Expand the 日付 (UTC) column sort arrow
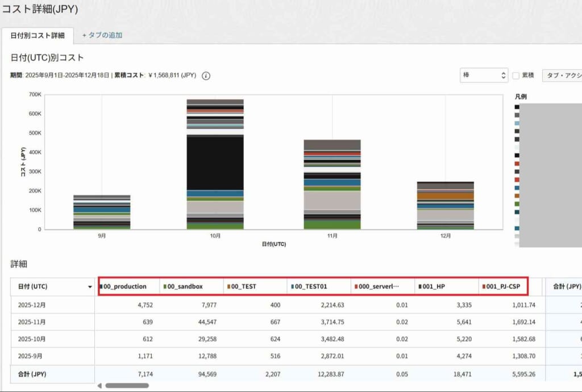Image resolution: width=582 pixels, height=392 pixels. tap(90, 287)
